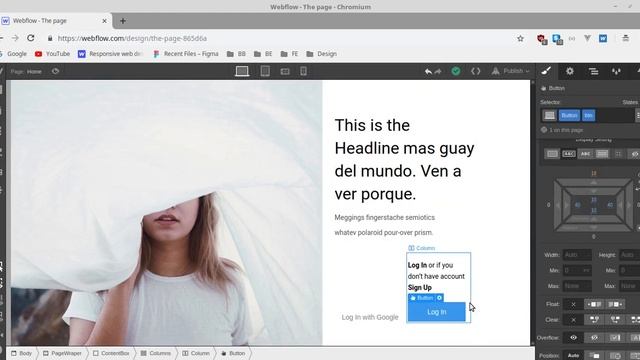Select ContentBox in the breadcrumb bar
The width and height of the screenshot is (640, 360).
111,353
